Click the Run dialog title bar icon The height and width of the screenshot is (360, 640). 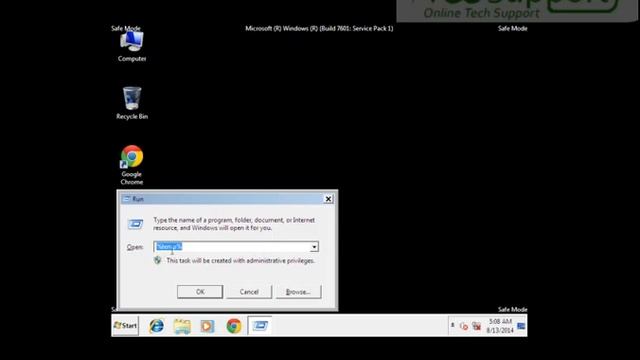point(127,199)
